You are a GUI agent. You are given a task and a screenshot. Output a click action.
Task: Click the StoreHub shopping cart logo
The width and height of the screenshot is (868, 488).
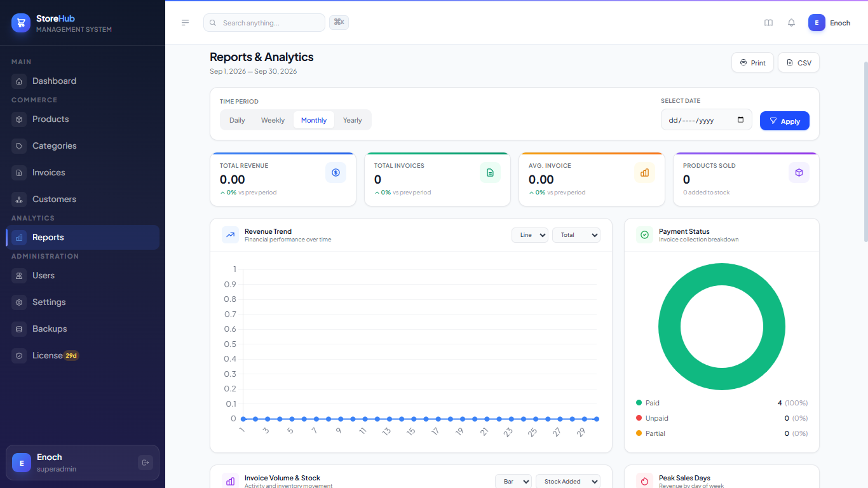pos(21,23)
